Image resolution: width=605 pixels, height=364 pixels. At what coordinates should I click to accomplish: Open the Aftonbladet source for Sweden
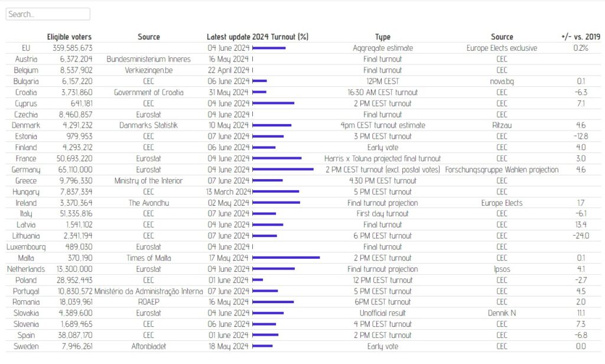click(148, 346)
